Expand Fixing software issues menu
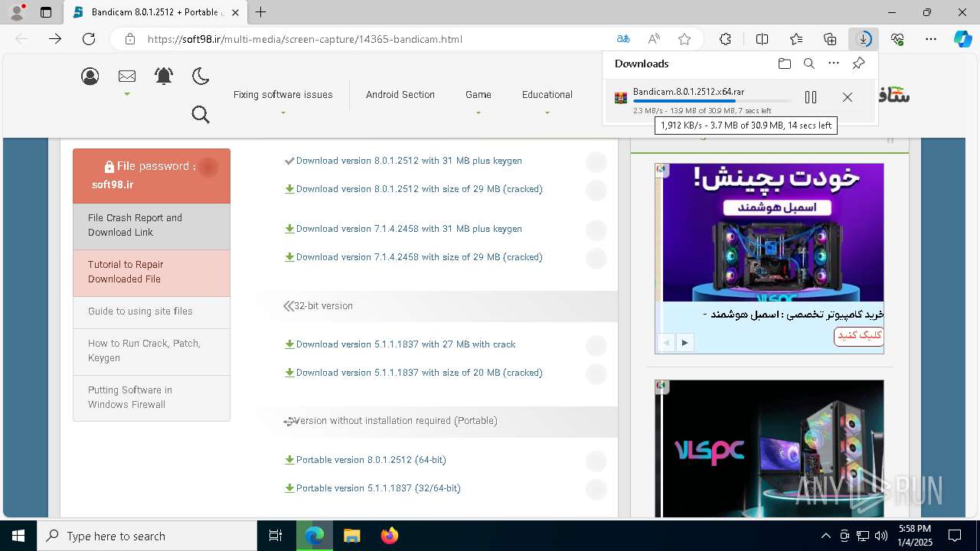Image resolution: width=980 pixels, height=551 pixels. [x=283, y=95]
